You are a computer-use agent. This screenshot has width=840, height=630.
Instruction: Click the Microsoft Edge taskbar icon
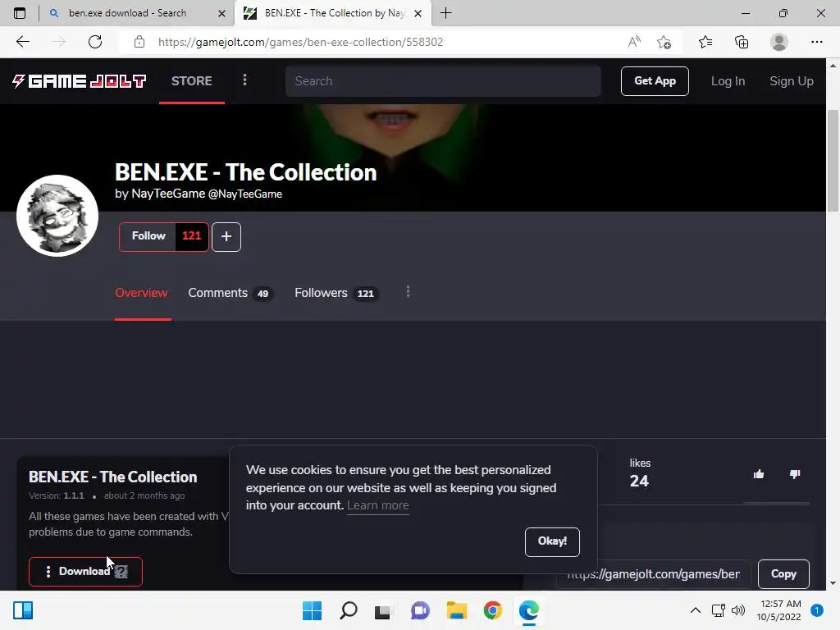pos(529,610)
